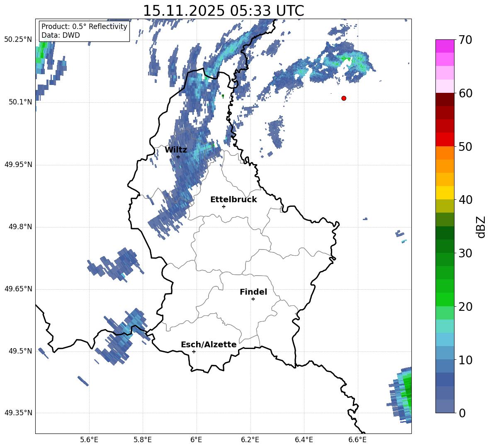Click the 5.6°E longitude label
Screen dimensions: 491x448
point(89,440)
